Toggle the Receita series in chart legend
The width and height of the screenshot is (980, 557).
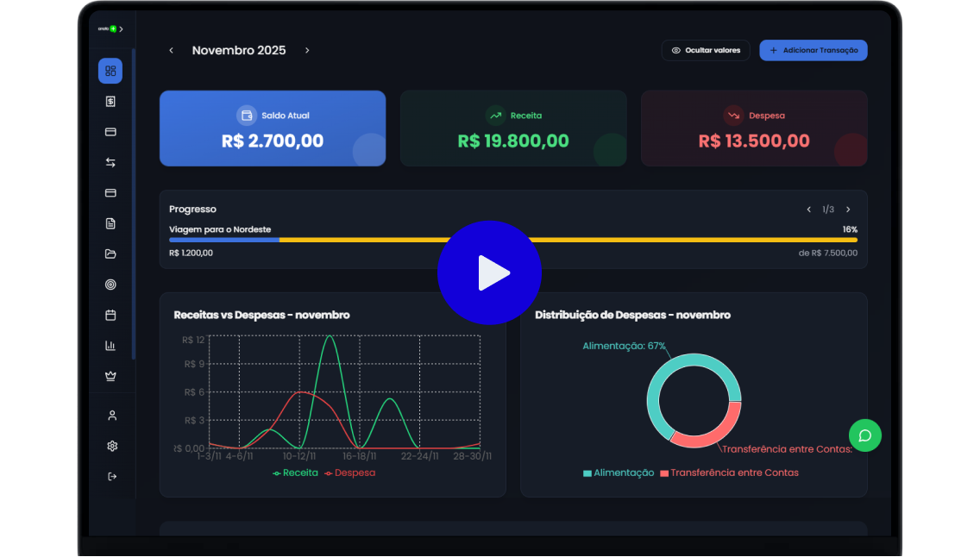tap(295, 473)
